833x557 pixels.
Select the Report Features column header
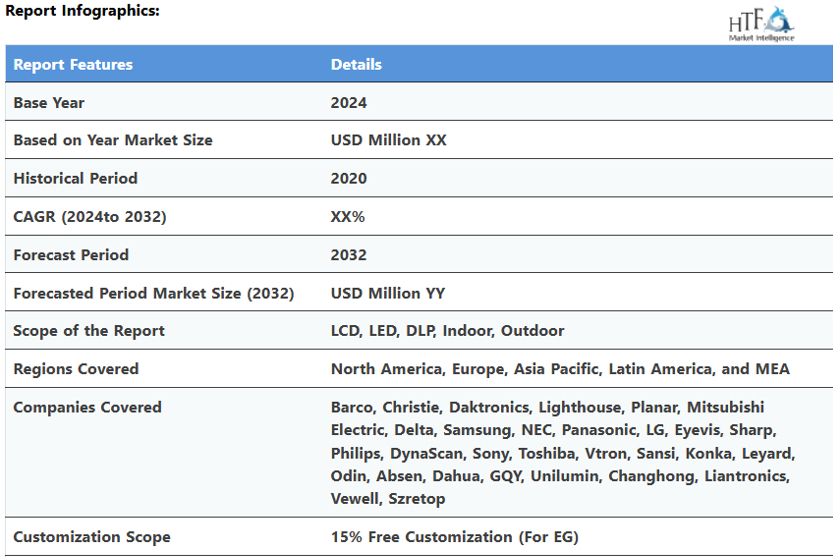click(73, 64)
